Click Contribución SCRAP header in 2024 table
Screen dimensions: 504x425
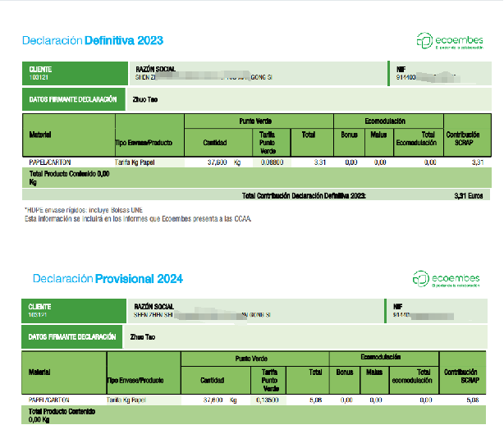[461, 376]
